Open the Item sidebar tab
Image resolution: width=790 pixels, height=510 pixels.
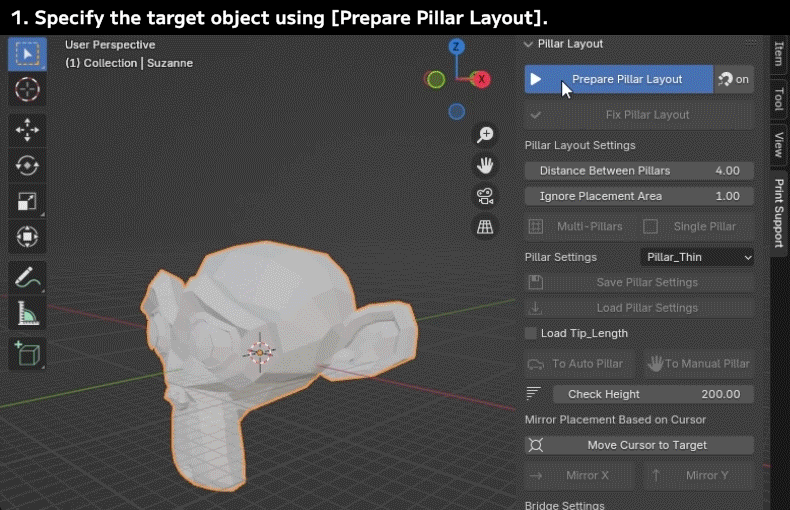[779, 53]
